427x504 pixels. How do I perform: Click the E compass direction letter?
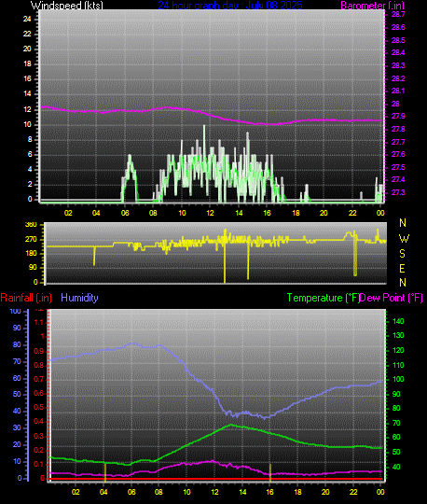(x=402, y=269)
